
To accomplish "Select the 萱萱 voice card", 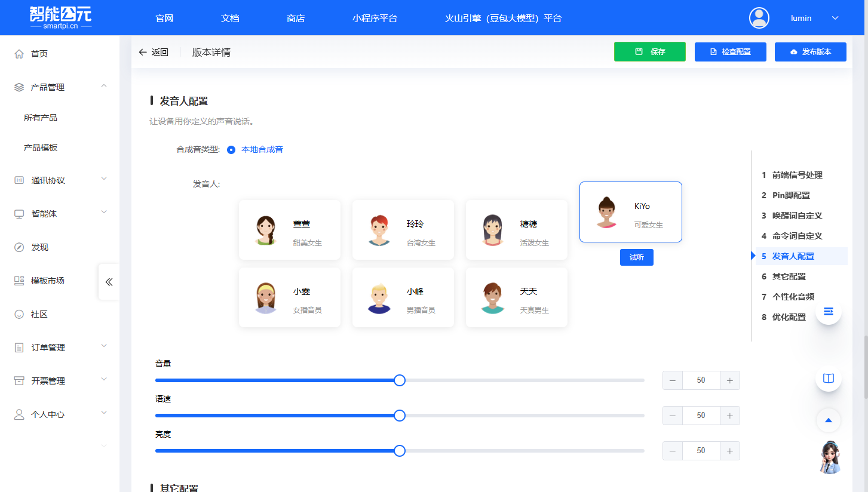I will (290, 230).
